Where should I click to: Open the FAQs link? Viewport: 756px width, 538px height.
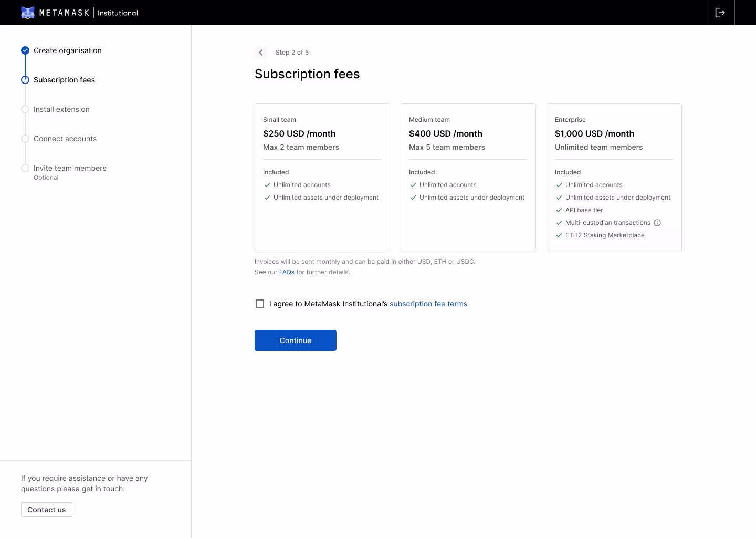pos(287,272)
